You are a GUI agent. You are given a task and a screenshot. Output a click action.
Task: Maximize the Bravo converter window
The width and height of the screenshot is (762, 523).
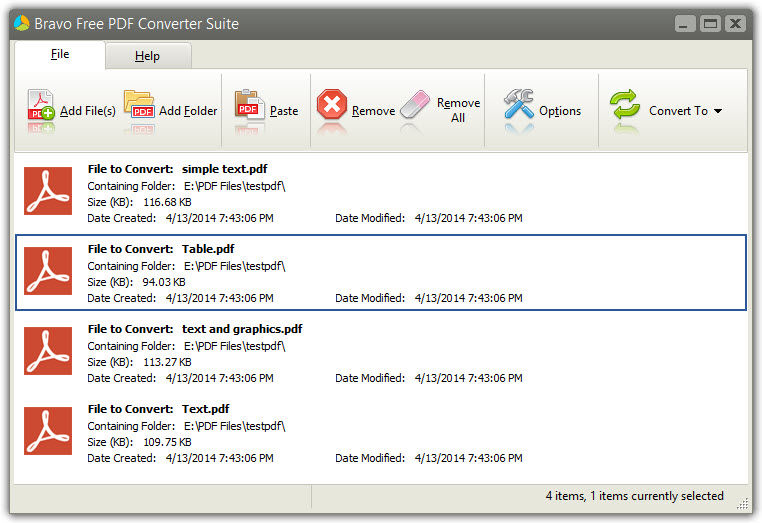coord(710,23)
